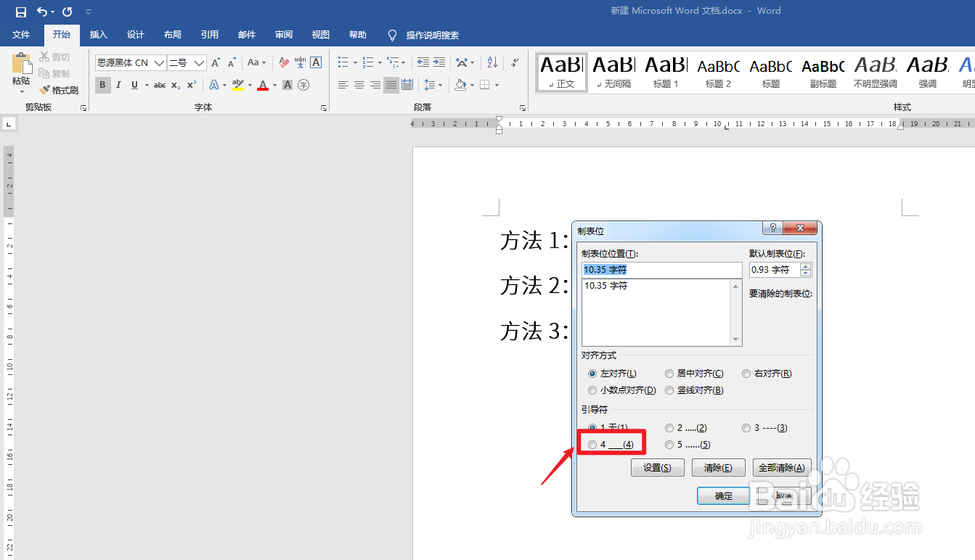Screen dimensions: 975x560
Task: Open the font size dropdown 二号
Action: (x=199, y=63)
